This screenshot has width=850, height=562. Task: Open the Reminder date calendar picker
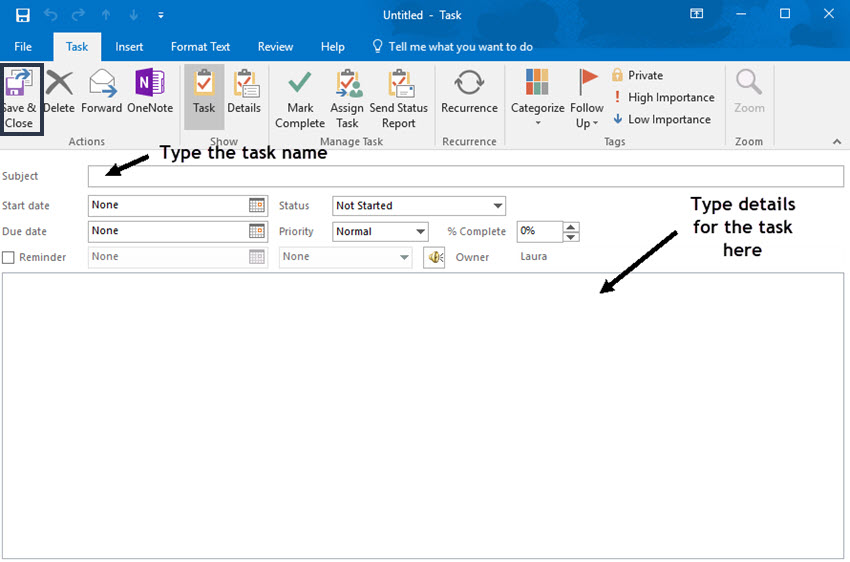[257, 257]
